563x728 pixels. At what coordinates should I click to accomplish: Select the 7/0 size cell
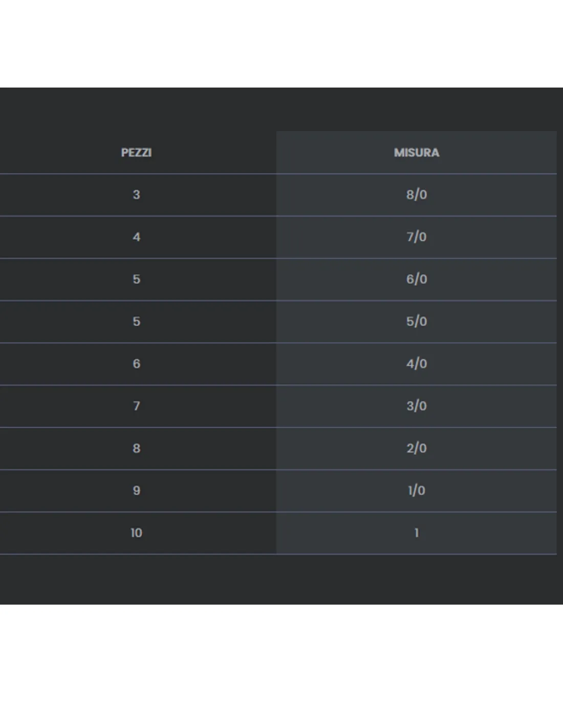416,237
